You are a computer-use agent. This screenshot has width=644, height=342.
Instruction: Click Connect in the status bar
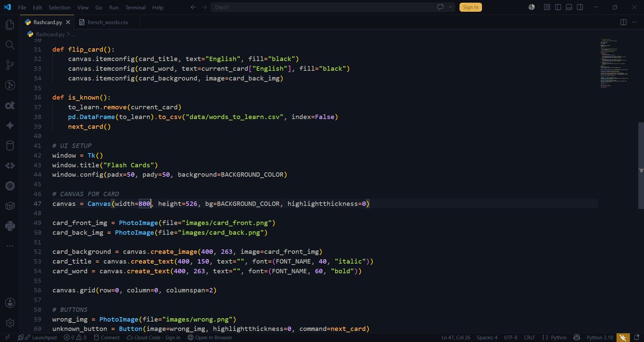pyautogui.click(x=106, y=338)
